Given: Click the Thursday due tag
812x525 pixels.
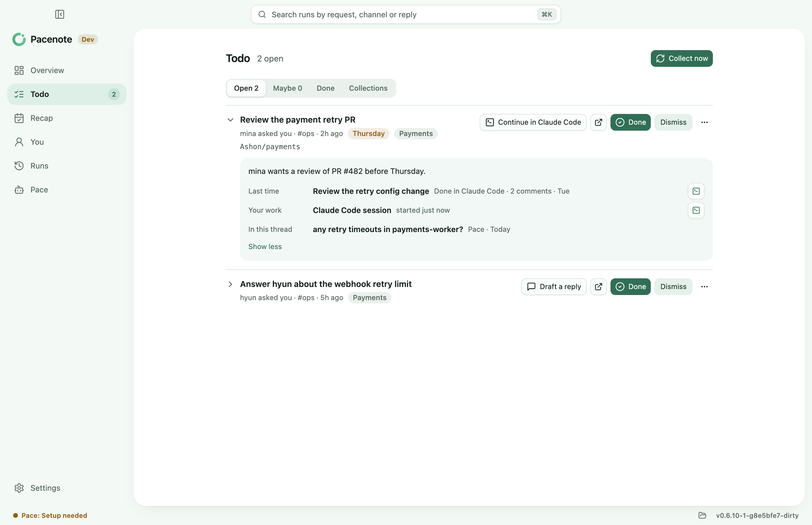Looking at the screenshot, I should pos(368,134).
